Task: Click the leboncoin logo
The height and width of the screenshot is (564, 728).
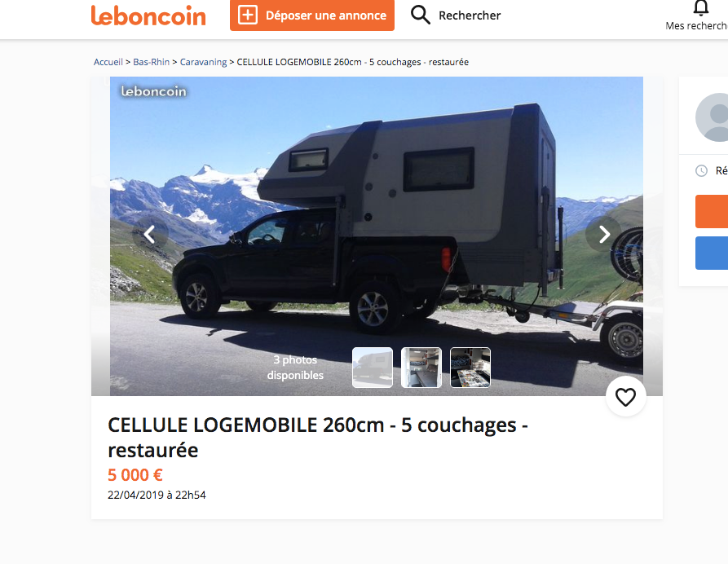Action: (148, 15)
